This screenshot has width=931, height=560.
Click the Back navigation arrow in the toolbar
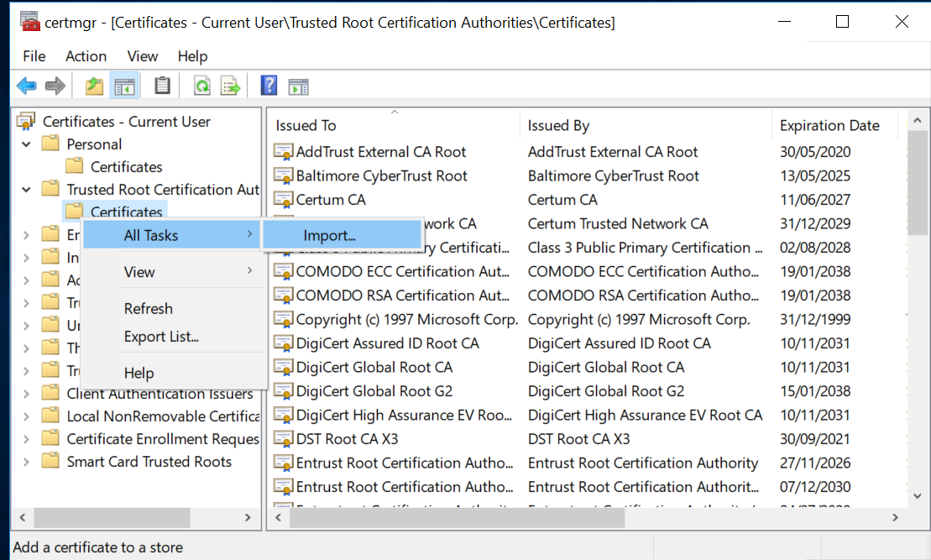click(x=26, y=85)
